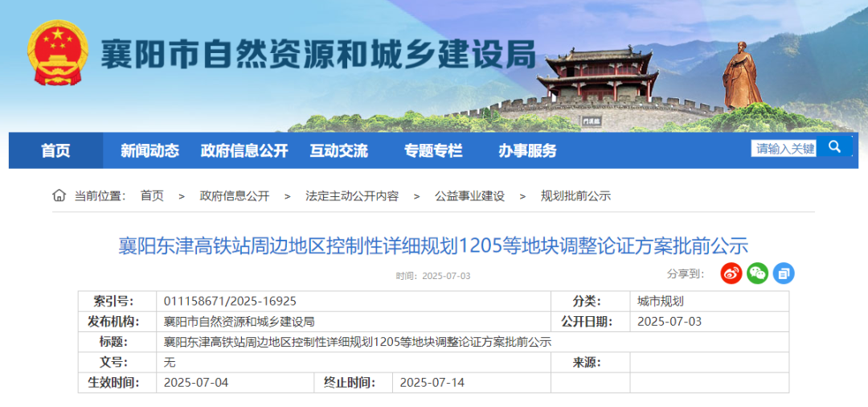The width and height of the screenshot is (868, 407).
Task: Open the 首页 navigation tab
Action: coord(56,150)
